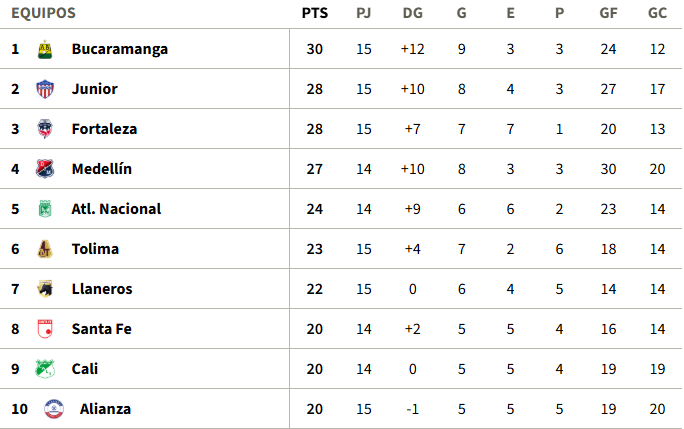This screenshot has width=684, height=429.
Task: Click the DG column header
Action: 412,14
